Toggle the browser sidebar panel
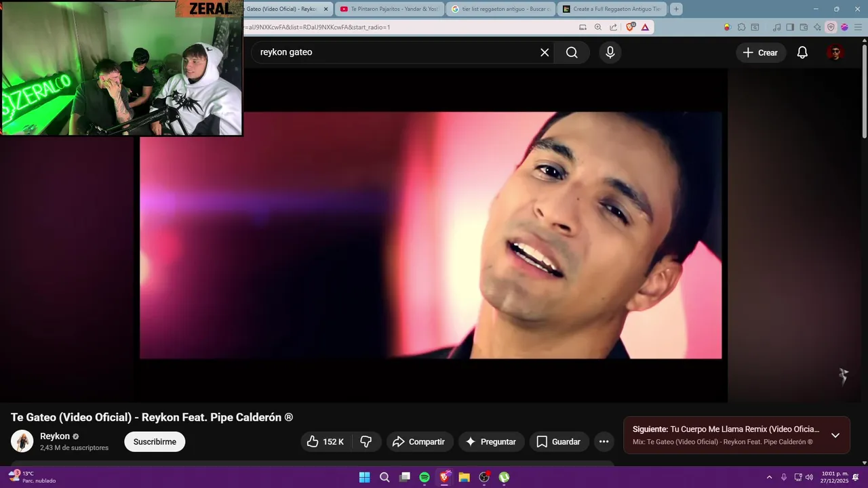This screenshot has height=488, width=868. (790, 27)
